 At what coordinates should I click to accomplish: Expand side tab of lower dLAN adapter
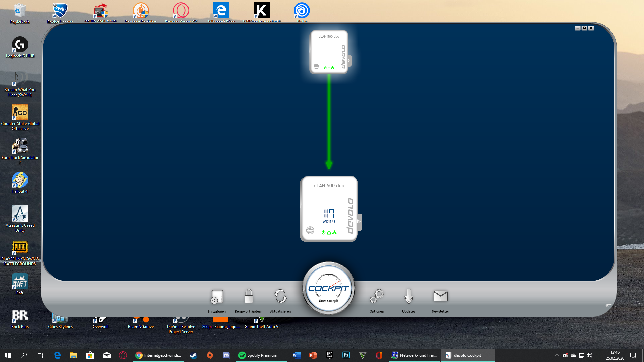359,222
